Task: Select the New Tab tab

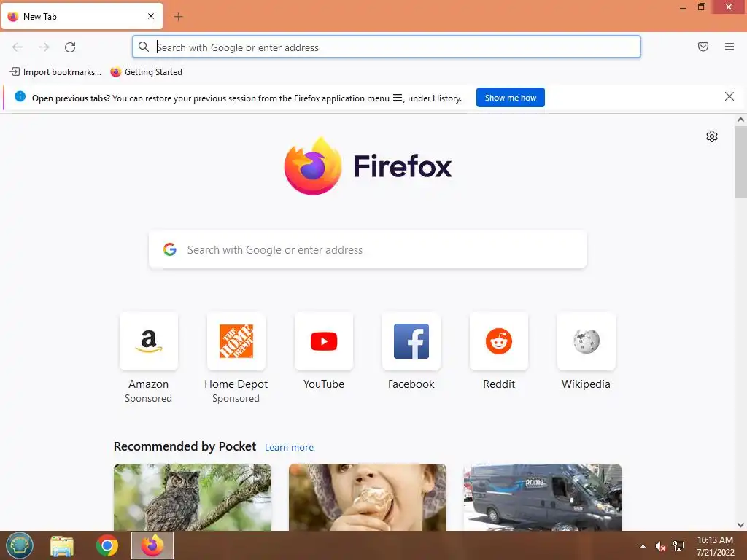Action: pyautogui.click(x=82, y=16)
